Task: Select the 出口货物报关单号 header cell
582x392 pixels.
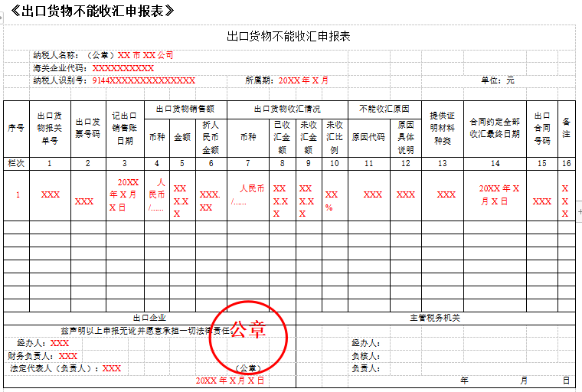Action: pyautogui.click(x=50, y=128)
